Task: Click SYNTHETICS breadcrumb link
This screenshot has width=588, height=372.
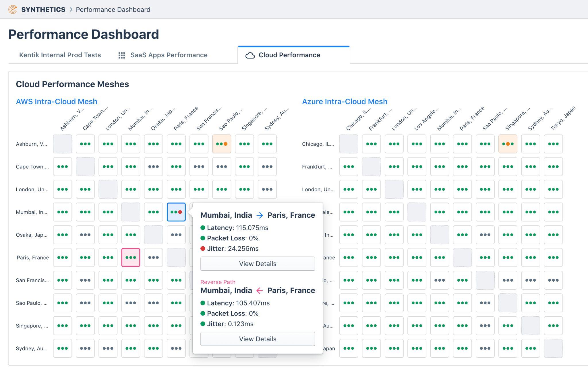Action: pos(43,9)
